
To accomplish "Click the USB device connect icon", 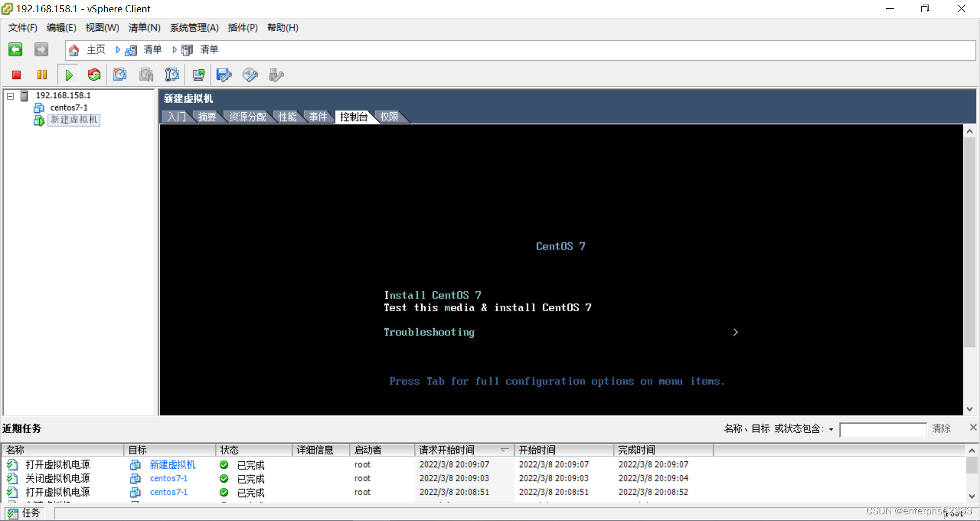I will 276,75.
